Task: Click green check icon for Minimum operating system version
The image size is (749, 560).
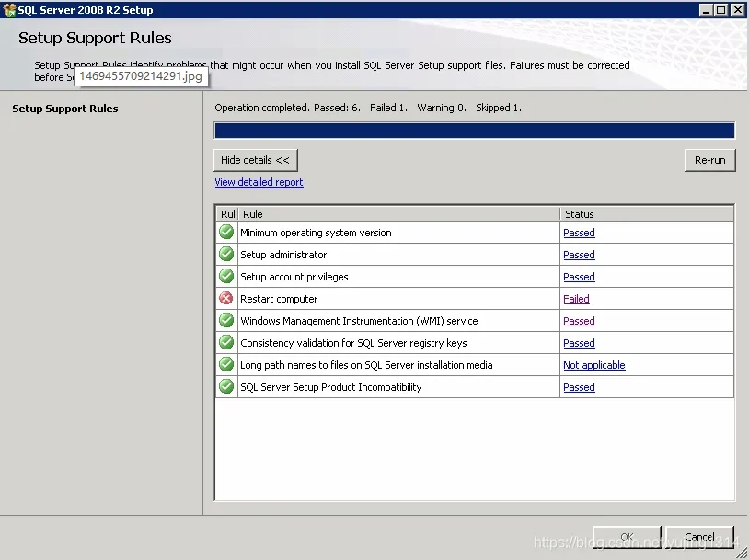Action: pyautogui.click(x=226, y=232)
